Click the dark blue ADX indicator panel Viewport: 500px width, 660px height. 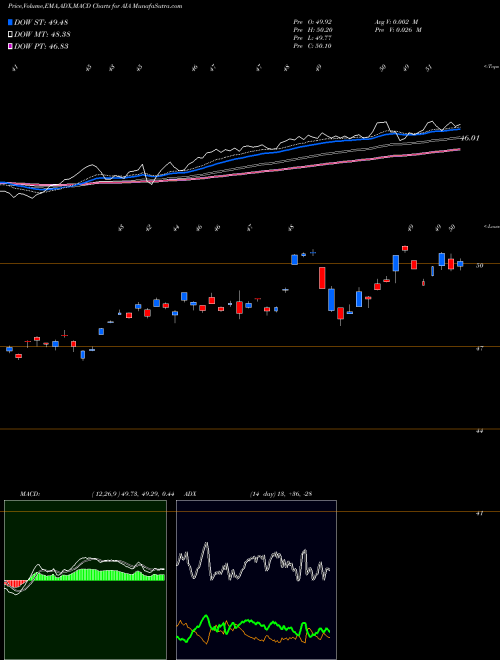click(256, 580)
